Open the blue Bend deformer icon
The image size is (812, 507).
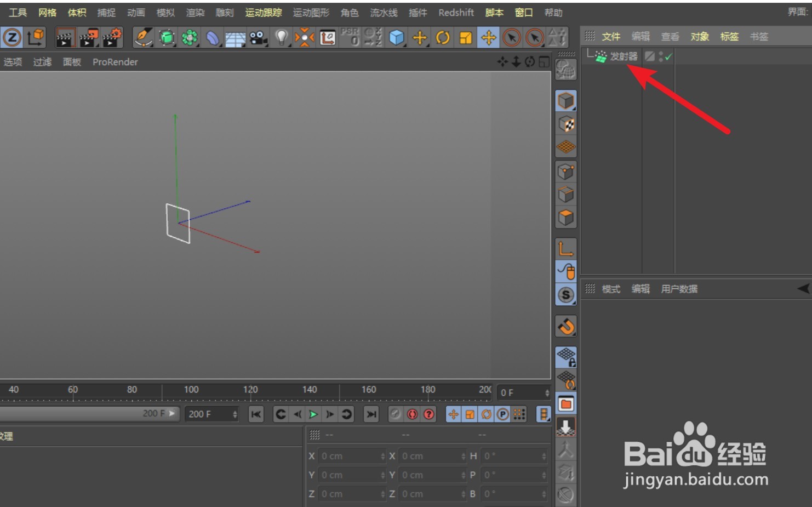pyautogui.click(x=213, y=38)
